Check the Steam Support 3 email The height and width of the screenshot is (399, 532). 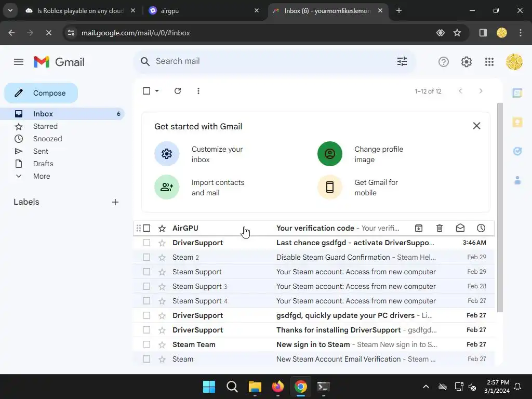(147, 286)
